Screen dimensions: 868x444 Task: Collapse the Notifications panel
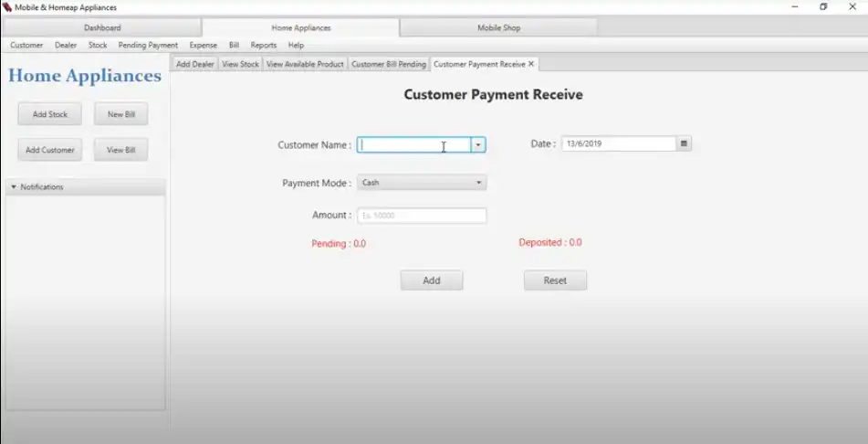pyautogui.click(x=14, y=187)
